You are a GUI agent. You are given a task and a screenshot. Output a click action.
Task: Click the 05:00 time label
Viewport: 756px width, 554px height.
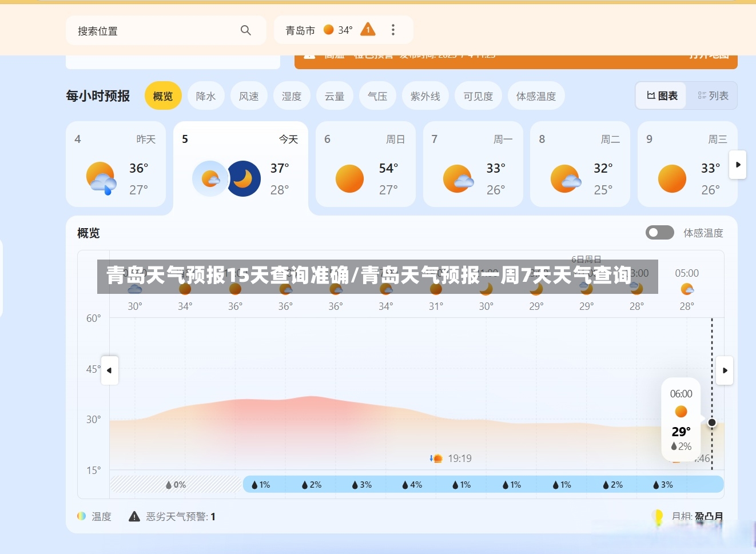(x=687, y=273)
